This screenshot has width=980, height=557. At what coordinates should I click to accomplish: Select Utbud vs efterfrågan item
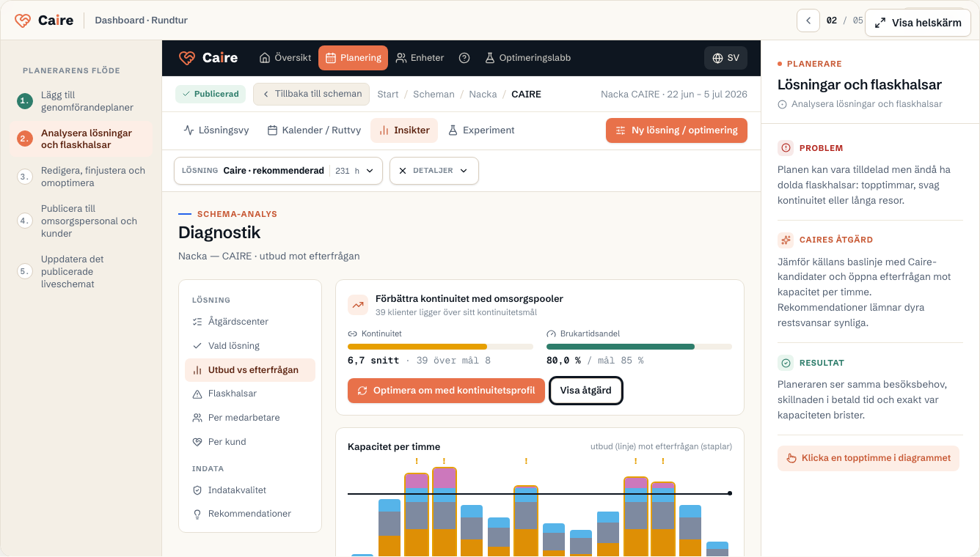[250, 370]
